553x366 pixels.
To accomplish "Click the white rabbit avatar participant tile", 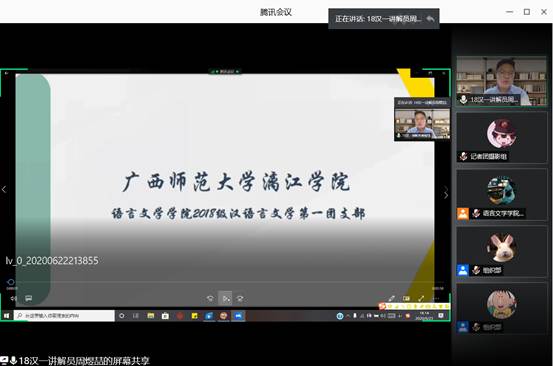I will pos(501,251).
